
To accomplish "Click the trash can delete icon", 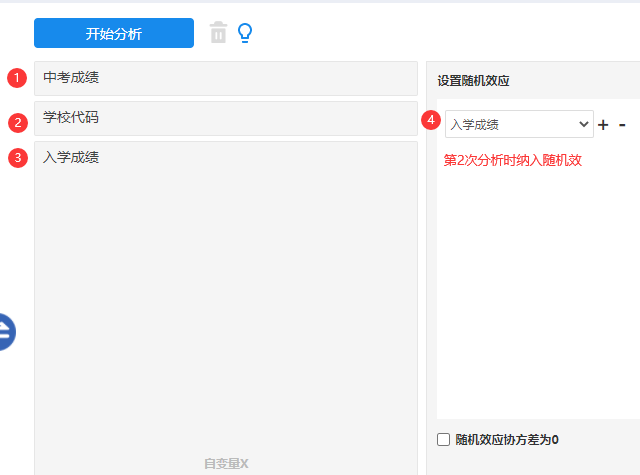I will (218, 33).
